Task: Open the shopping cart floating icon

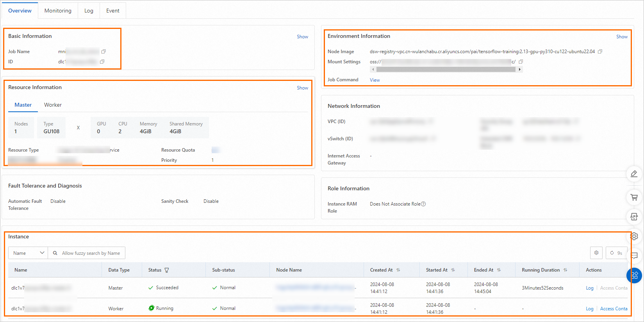Action: coord(634,197)
